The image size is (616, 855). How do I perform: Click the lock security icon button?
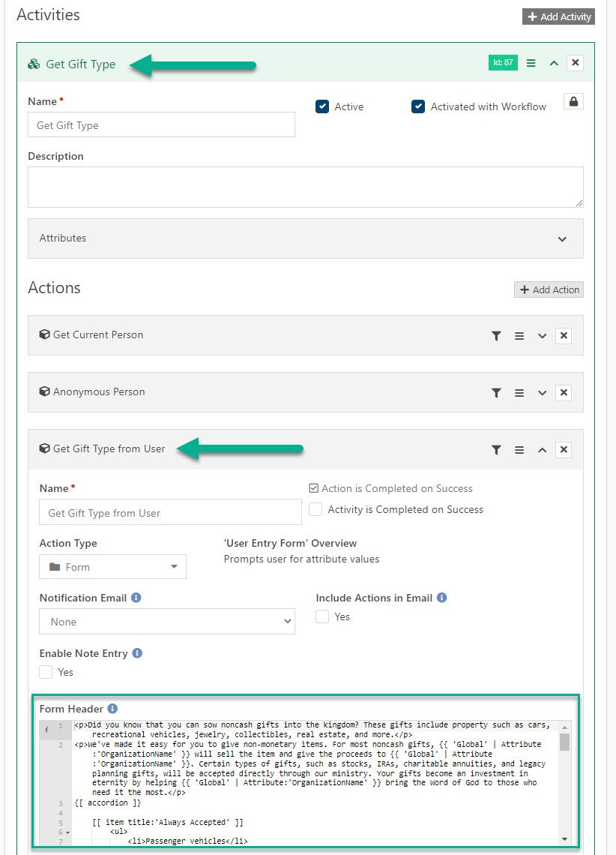click(573, 101)
